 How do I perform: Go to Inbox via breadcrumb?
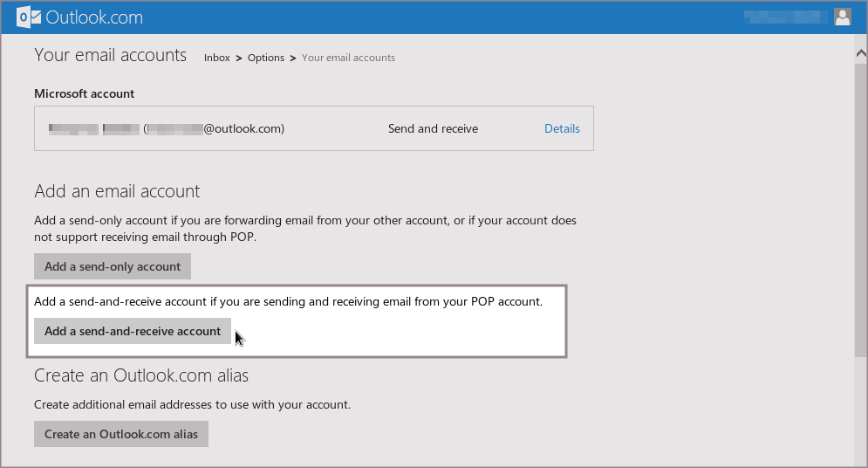[216, 58]
